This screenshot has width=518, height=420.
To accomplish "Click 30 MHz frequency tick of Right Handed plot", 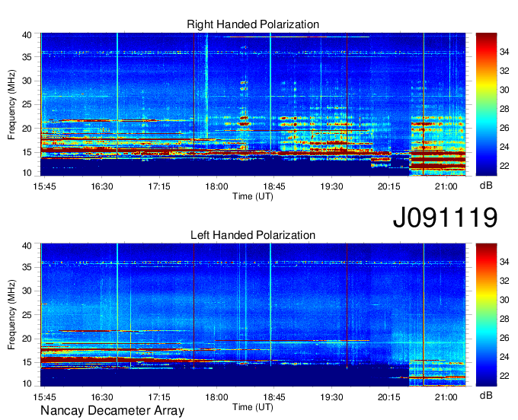I will 27,81.
